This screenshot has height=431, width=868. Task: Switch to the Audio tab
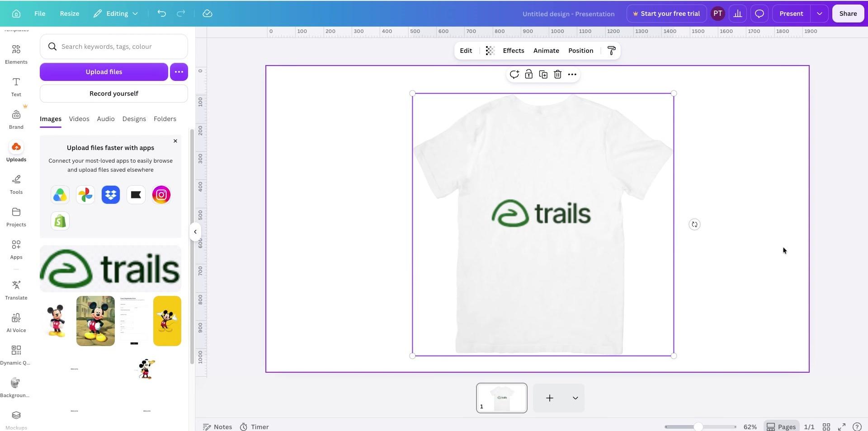[x=106, y=119]
